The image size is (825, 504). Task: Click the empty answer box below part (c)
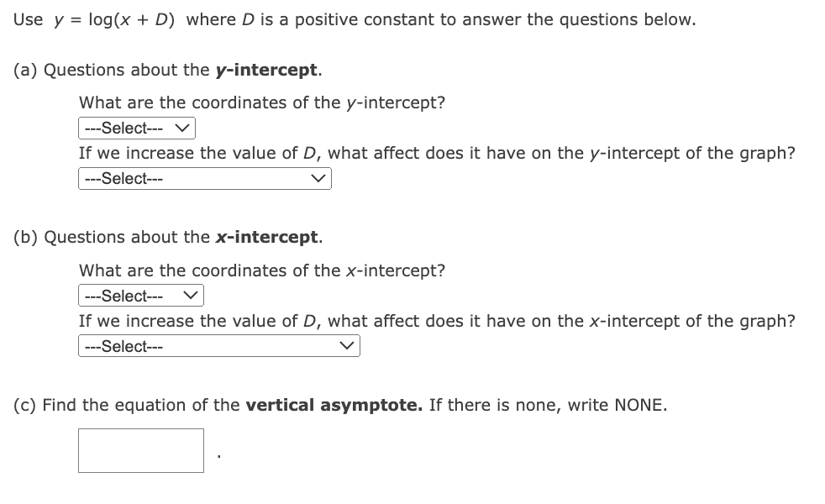tap(140, 450)
